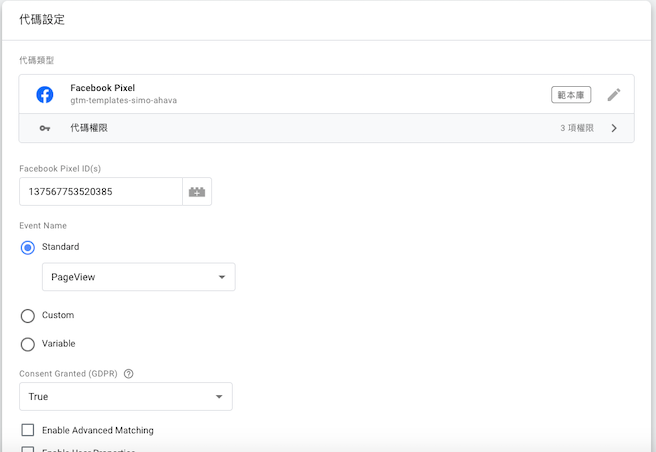Open the PageView event dropdown

138,277
